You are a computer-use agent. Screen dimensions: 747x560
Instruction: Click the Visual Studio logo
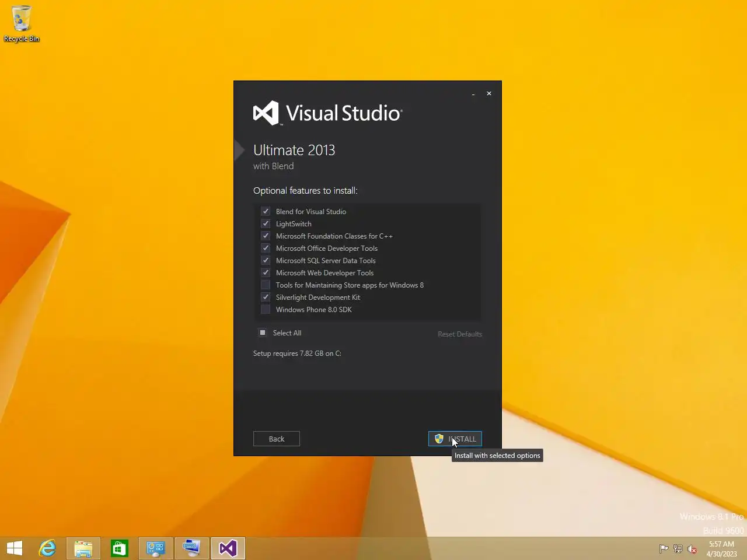coord(327,113)
